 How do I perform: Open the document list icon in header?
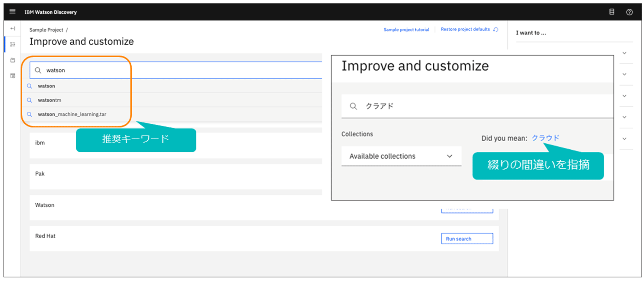pyautogui.click(x=612, y=12)
